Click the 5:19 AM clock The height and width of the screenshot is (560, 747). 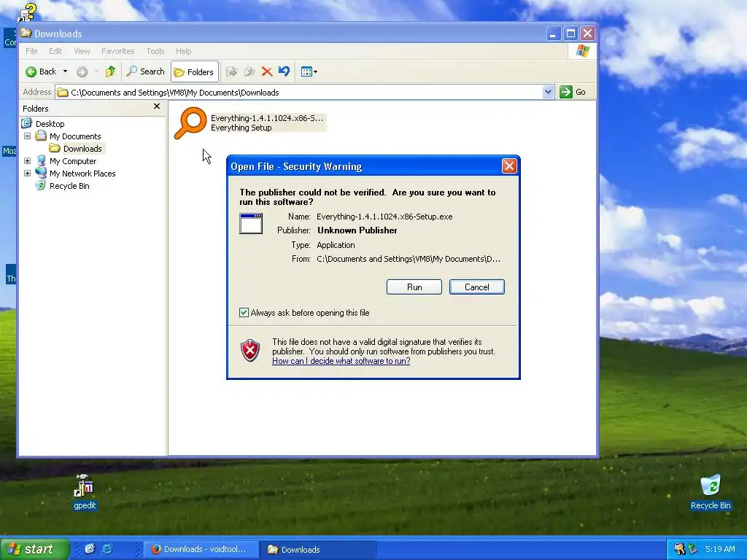tap(720, 549)
